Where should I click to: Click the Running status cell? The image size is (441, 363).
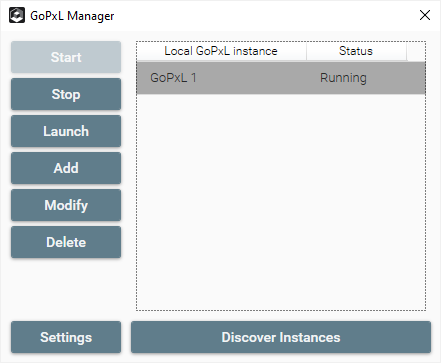pos(343,78)
